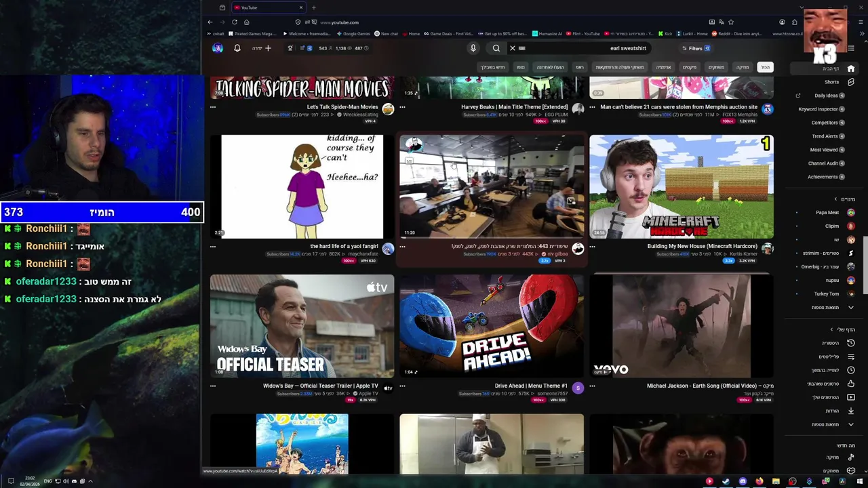Open History clock icon in sidebar
This screenshot has height=488, width=868.
851,343
